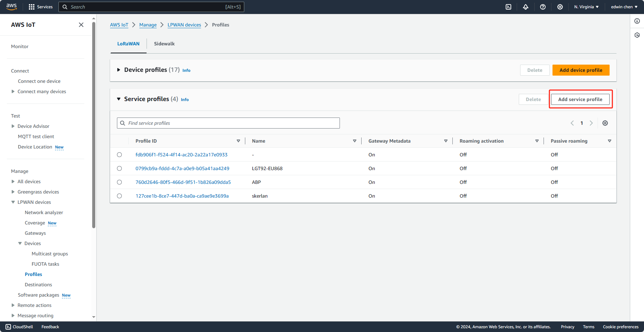644x332 pixels.
Task: Open Monitor in the sidebar
Action: pos(20,46)
